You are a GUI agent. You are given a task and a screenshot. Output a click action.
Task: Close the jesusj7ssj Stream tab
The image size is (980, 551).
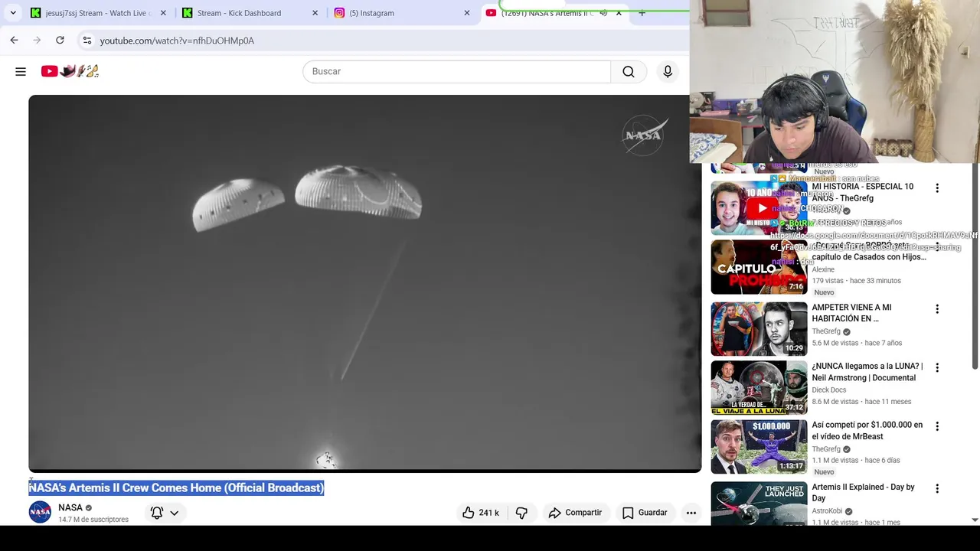[x=163, y=13]
